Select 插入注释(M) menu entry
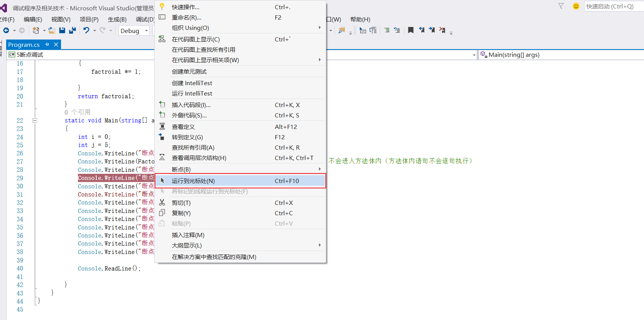This screenshot has width=644, height=320. (x=241, y=235)
